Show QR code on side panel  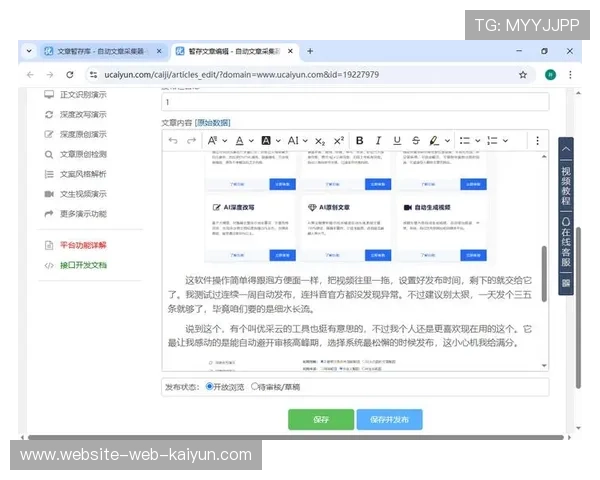[x=566, y=283]
